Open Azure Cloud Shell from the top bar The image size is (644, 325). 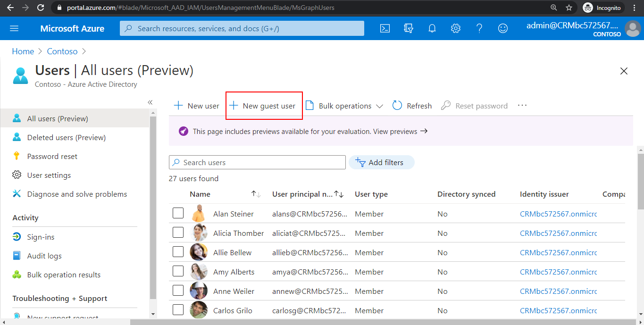tap(385, 28)
